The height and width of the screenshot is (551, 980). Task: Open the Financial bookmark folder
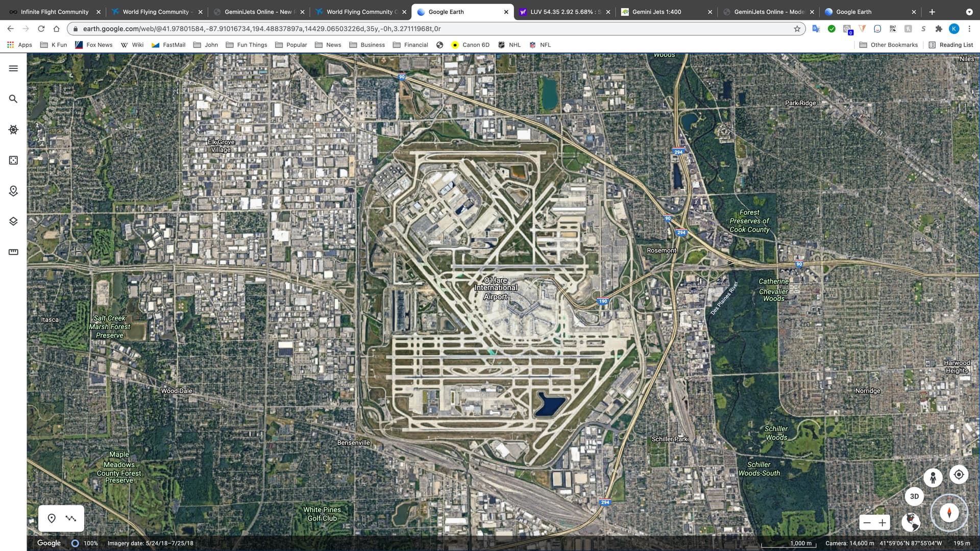coord(410,45)
